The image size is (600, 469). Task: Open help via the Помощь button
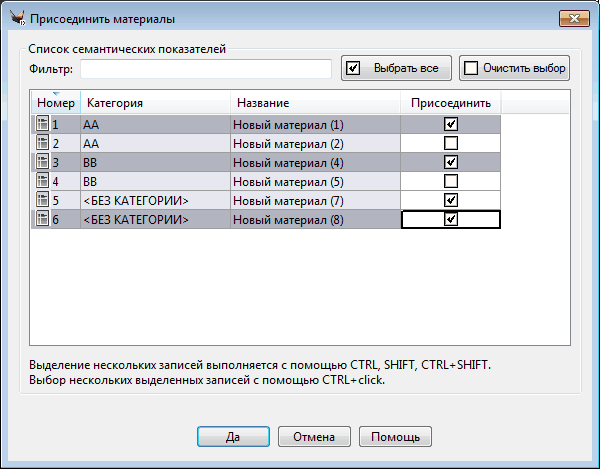395,437
